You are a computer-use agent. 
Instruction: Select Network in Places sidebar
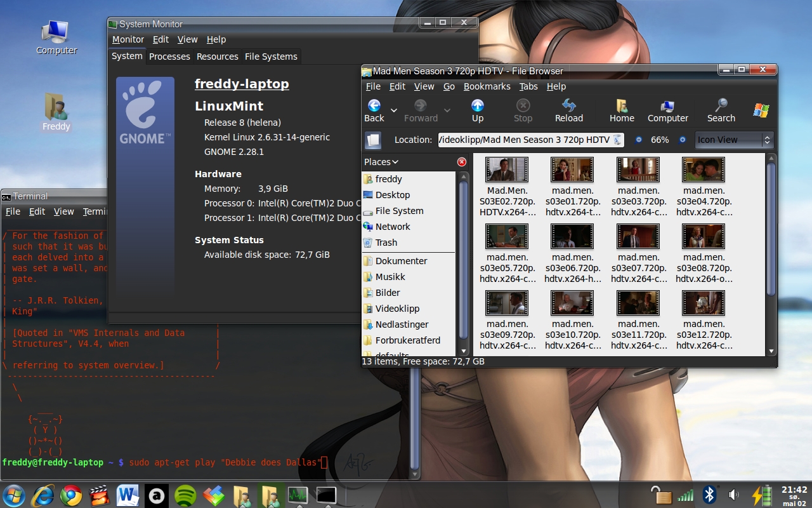[x=409, y=227]
